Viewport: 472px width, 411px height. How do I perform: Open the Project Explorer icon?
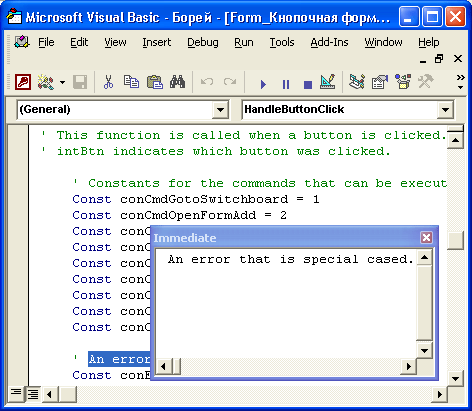click(x=357, y=82)
